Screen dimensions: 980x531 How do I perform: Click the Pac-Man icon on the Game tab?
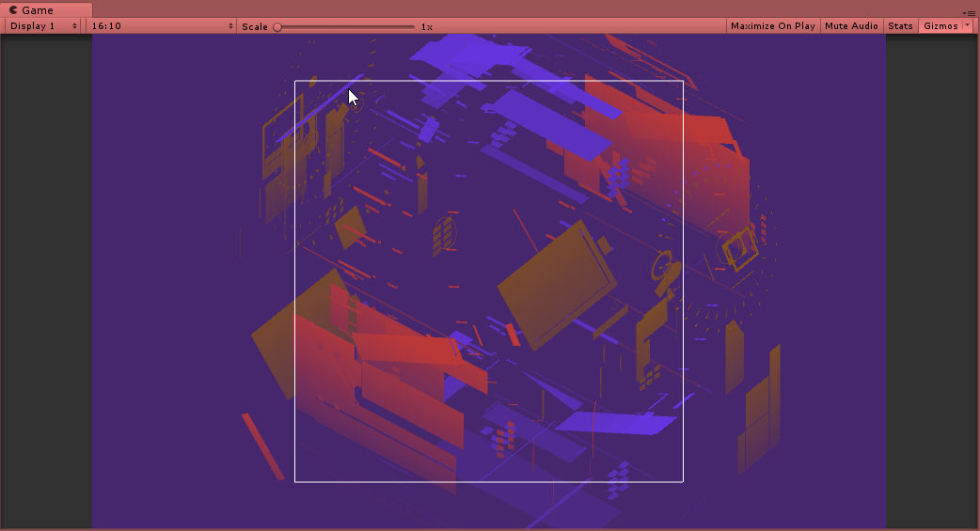(13, 9)
